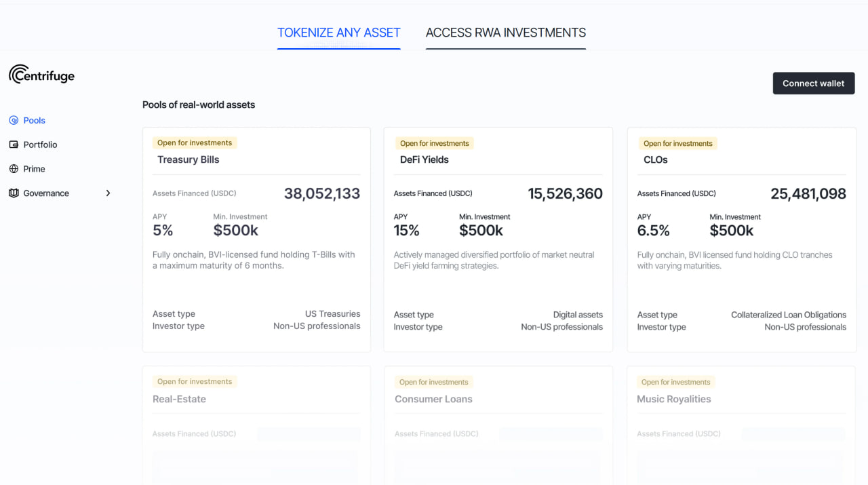
Task: Click the Prime globe icon
Action: [x=14, y=169]
